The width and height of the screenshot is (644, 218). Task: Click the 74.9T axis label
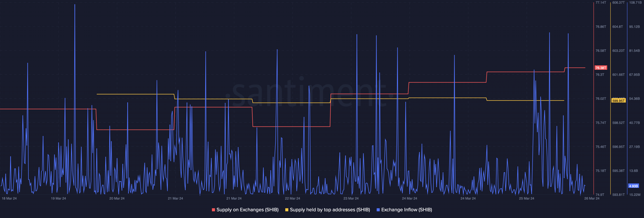[600, 195]
